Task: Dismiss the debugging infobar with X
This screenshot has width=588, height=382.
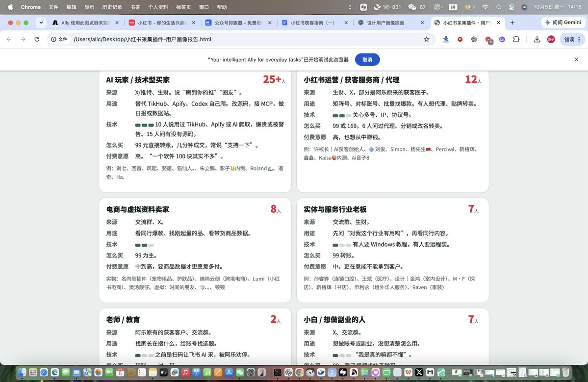Action: coord(576,60)
